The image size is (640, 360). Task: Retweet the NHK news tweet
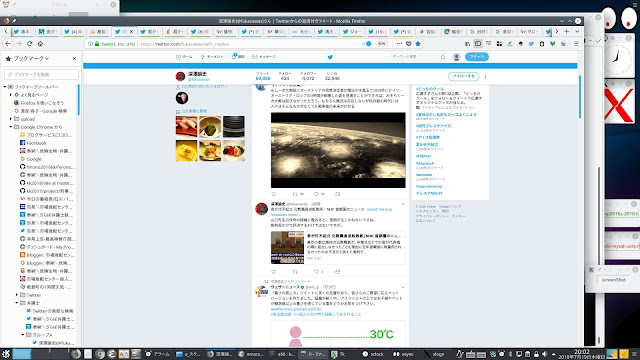(295, 272)
